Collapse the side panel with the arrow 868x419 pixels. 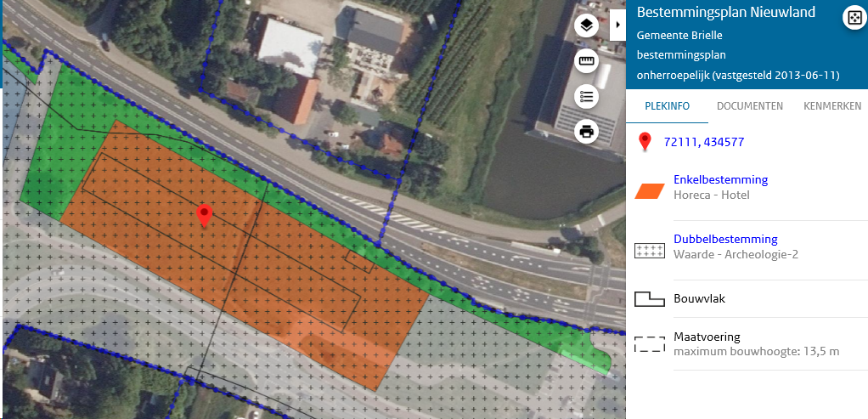click(x=617, y=25)
